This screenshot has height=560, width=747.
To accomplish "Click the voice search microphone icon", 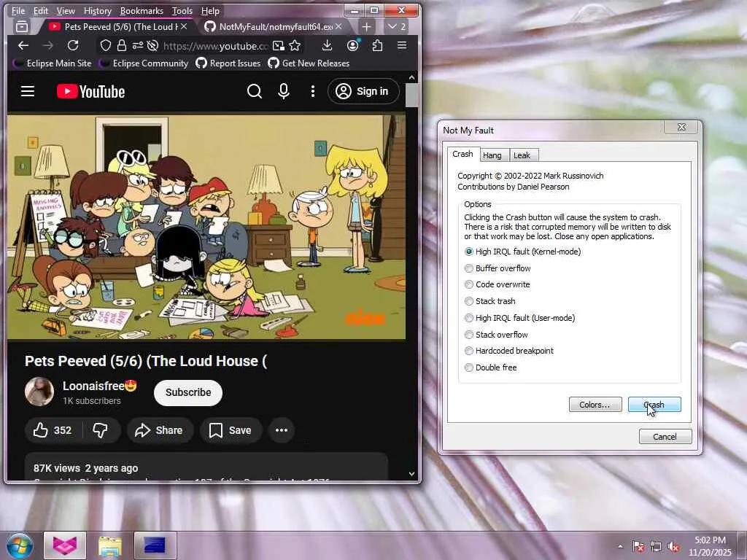I will pos(284,91).
